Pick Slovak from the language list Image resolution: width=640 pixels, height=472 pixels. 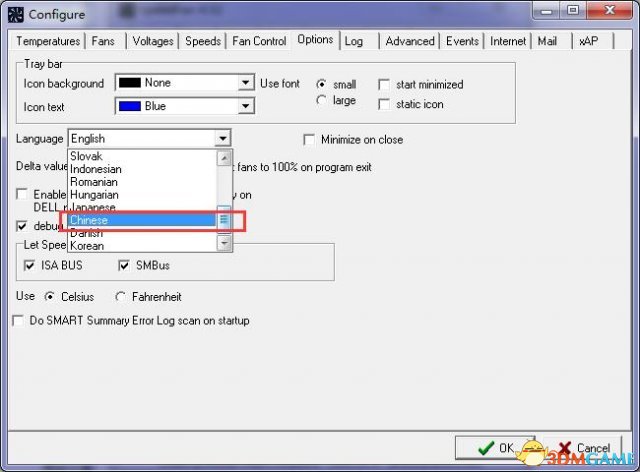tap(142, 156)
